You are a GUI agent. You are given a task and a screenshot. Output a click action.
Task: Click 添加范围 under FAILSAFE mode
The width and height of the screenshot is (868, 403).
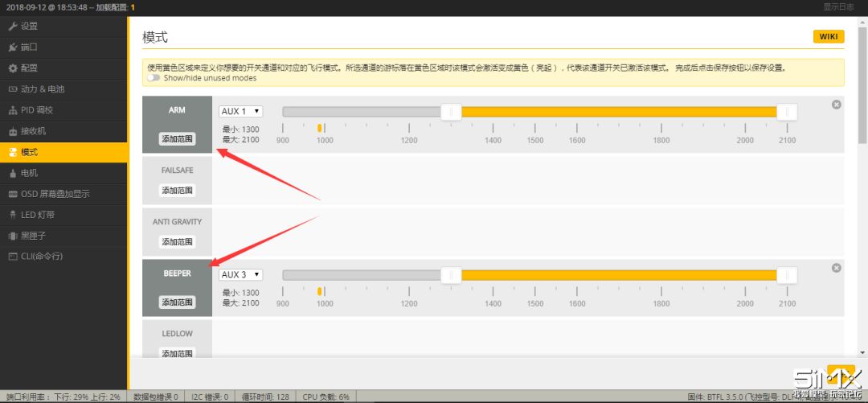177,191
